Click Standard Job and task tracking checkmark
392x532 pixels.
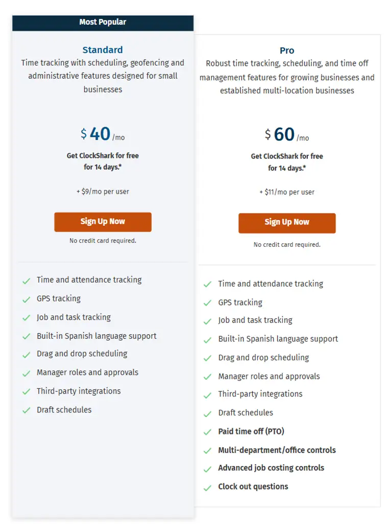tap(26, 318)
